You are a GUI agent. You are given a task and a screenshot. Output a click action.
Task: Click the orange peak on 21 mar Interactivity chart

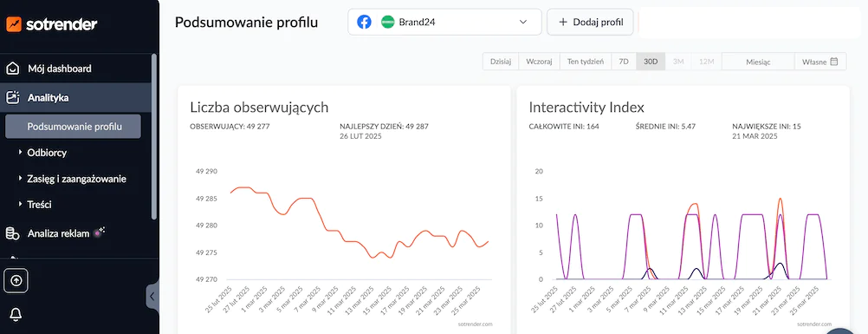tap(780, 200)
